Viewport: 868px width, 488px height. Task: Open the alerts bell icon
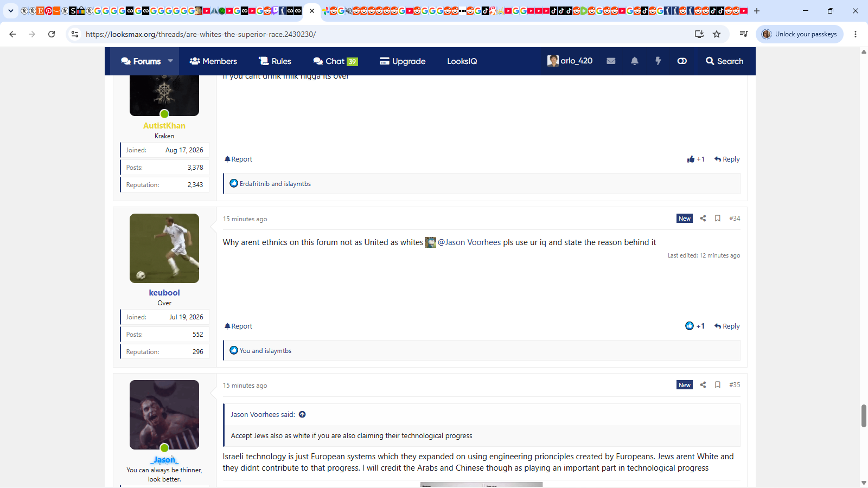point(635,61)
